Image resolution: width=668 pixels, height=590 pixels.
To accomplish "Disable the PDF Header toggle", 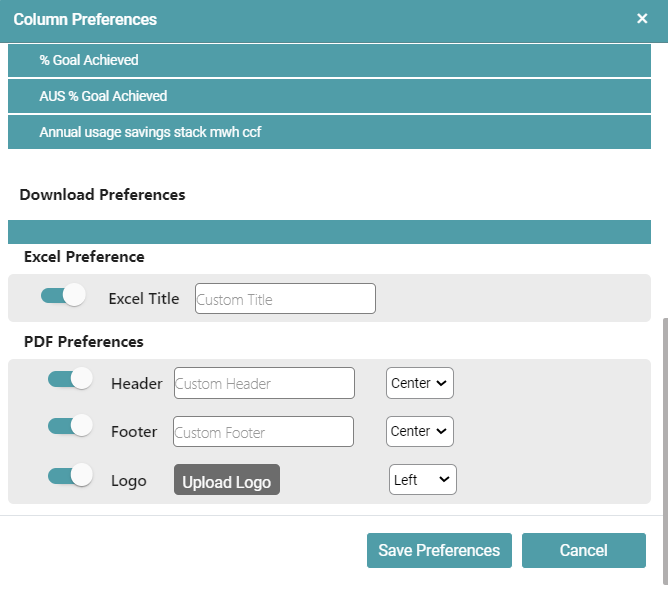I will point(70,379).
